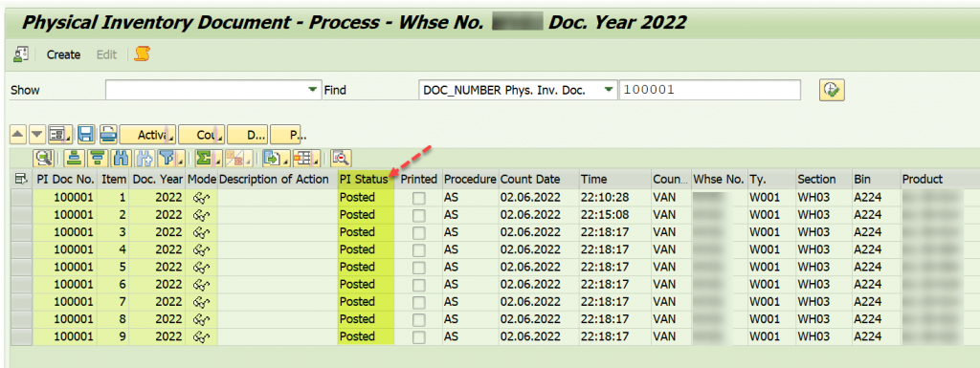Click the Create button
Viewport: 980px width, 368px height.
coord(64,54)
